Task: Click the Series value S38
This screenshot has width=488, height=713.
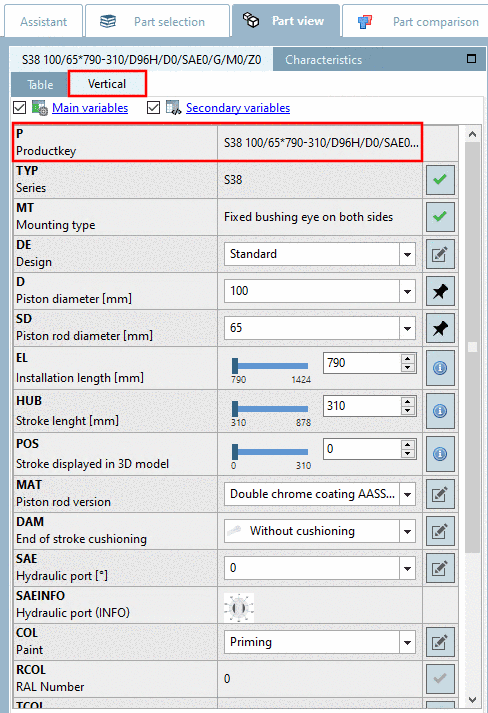Action: (233, 180)
